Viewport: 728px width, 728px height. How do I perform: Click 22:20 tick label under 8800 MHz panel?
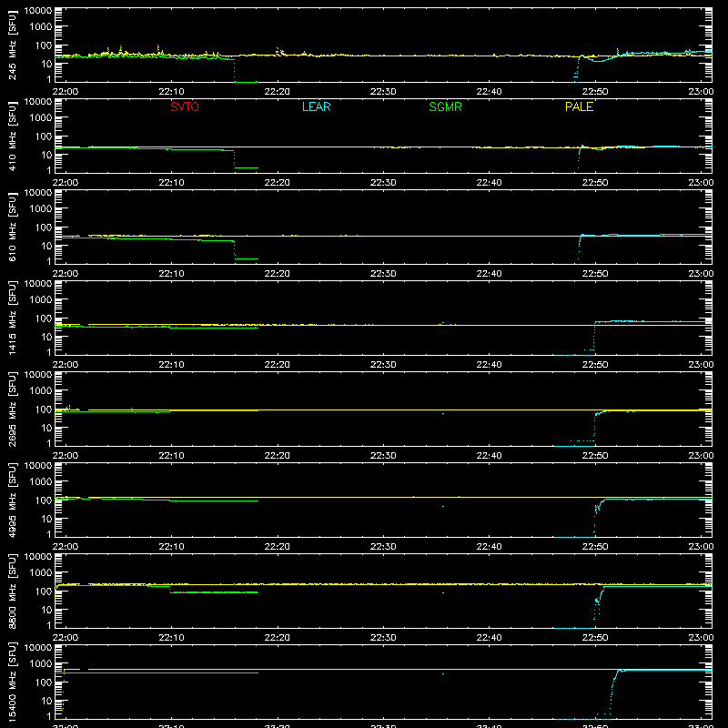click(x=278, y=638)
